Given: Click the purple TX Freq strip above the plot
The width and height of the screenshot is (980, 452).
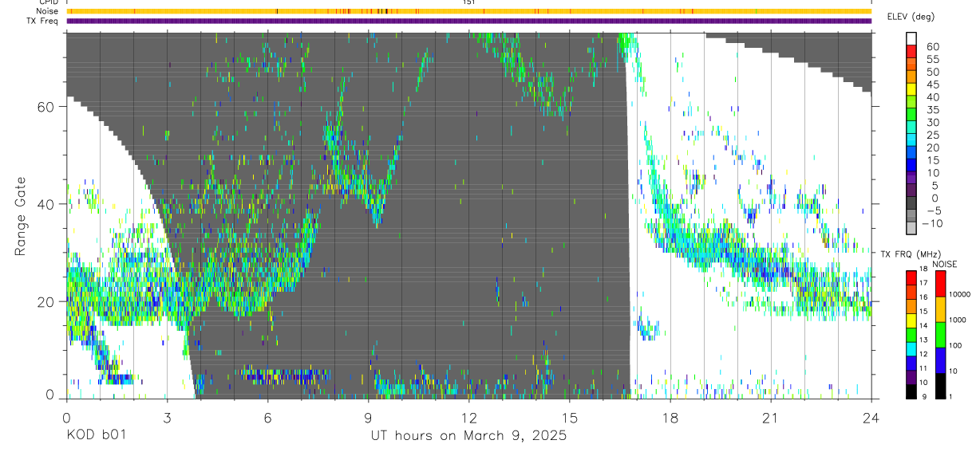Looking at the screenshot, I should coord(468,21).
